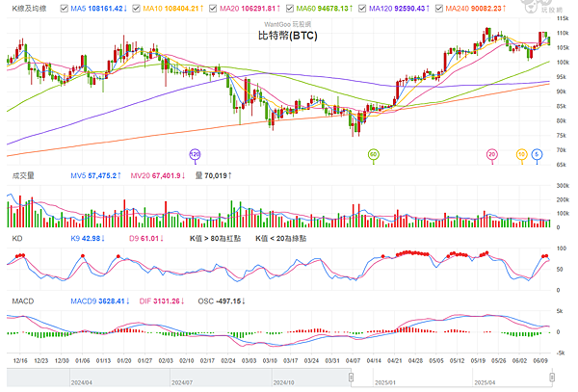Select the orange 10 marker pin

point(521,155)
